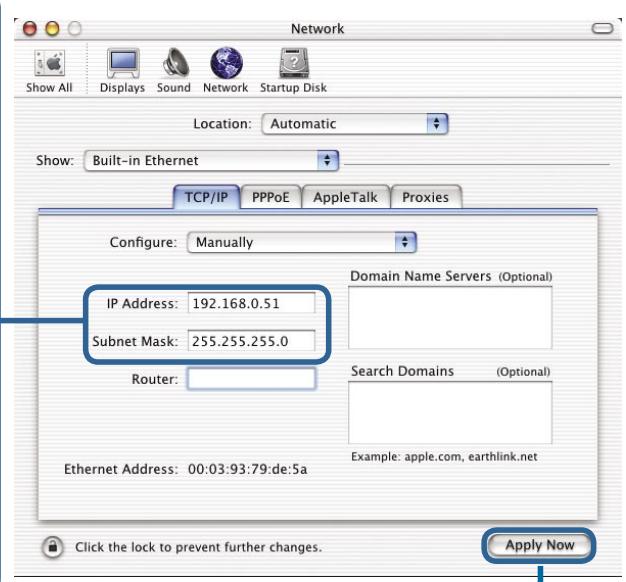
Task: Click the Network window title
Action: (x=317, y=29)
